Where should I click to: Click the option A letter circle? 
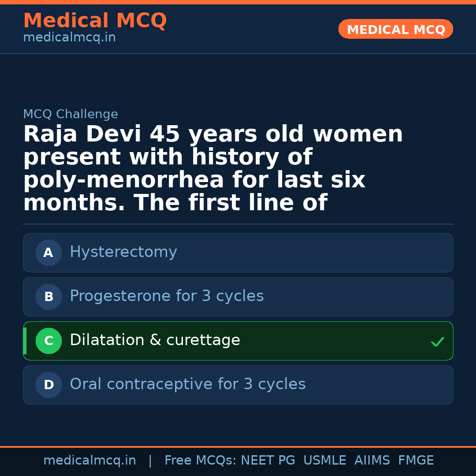48,253
